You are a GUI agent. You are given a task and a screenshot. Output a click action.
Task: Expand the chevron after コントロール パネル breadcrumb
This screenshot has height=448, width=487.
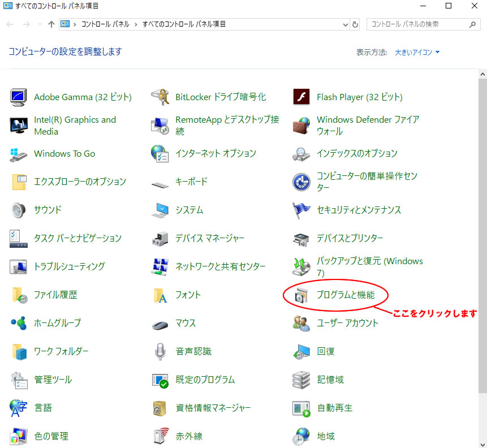[x=136, y=24]
